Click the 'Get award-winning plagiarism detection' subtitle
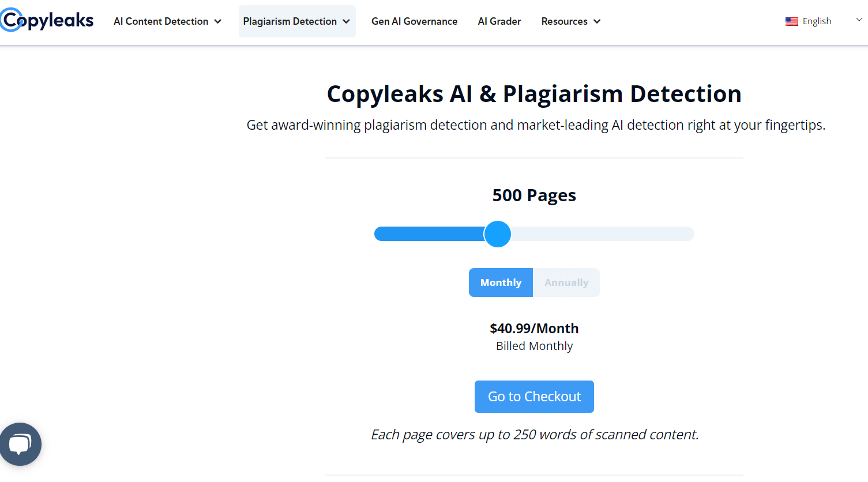This screenshot has width=868, height=482. coord(536,125)
